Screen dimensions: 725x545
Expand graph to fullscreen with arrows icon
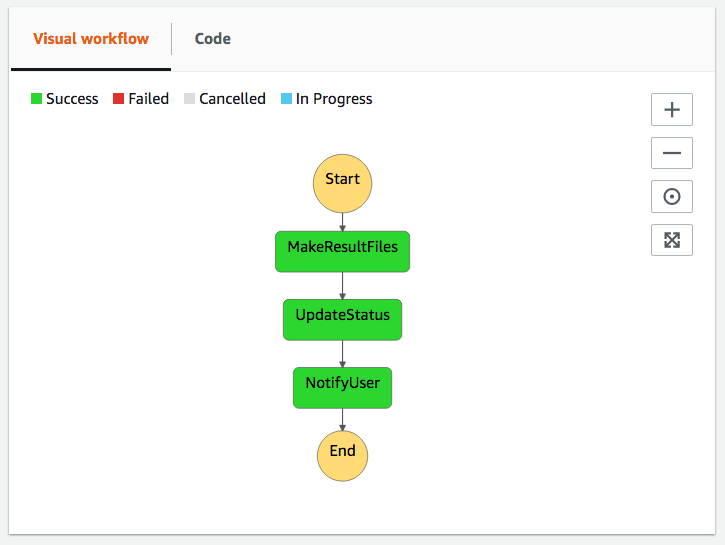point(671,240)
